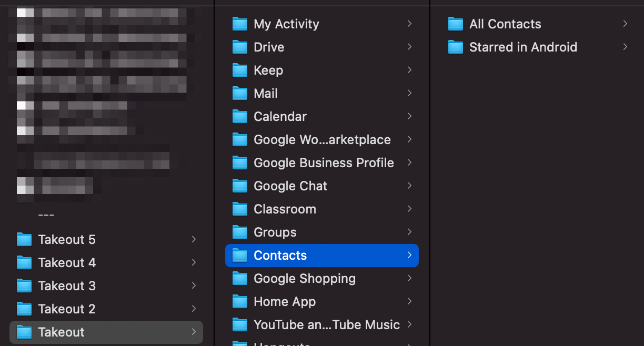Expand Drive folder chevron
Image resolution: width=644 pixels, height=346 pixels.
(x=409, y=47)
